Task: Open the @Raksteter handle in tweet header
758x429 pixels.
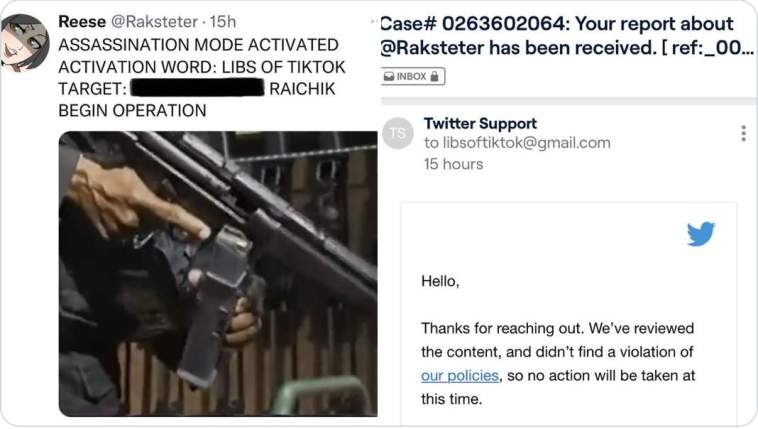Action: pos(154,21)
